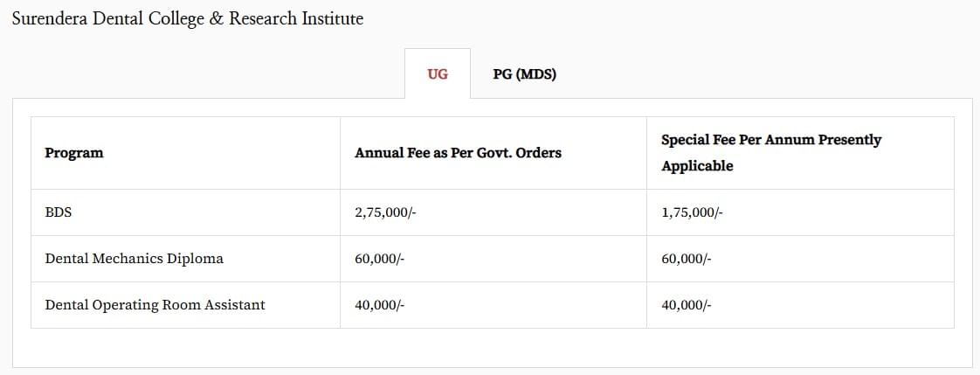Click the 1,75,000/- special fee value

[x=692, y=212]
